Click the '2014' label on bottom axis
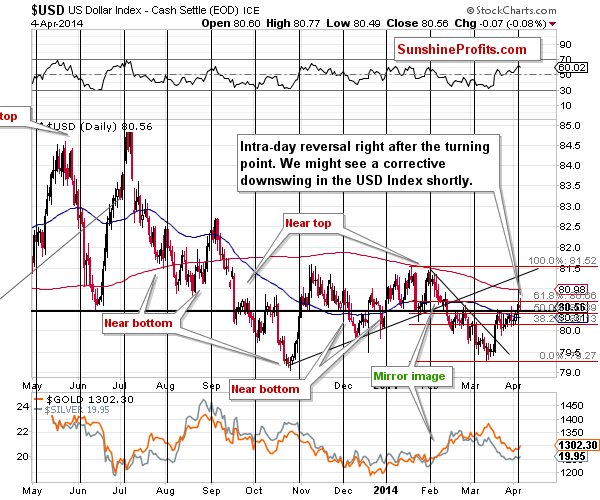 [386, 490]
